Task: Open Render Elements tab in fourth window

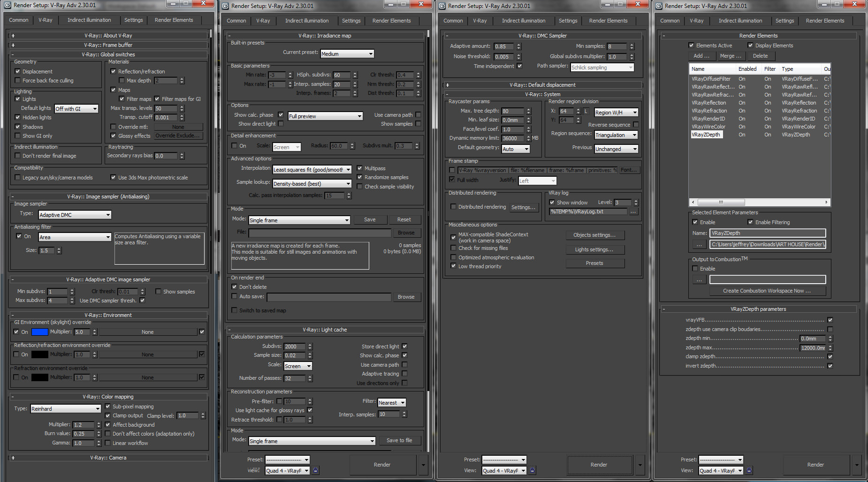Action: tap(825, 21)
